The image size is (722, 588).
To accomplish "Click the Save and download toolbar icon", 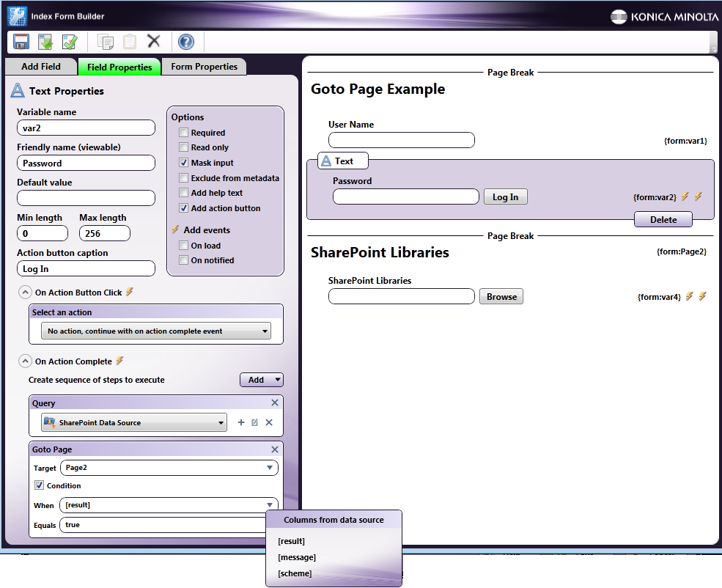I will 45,42.
